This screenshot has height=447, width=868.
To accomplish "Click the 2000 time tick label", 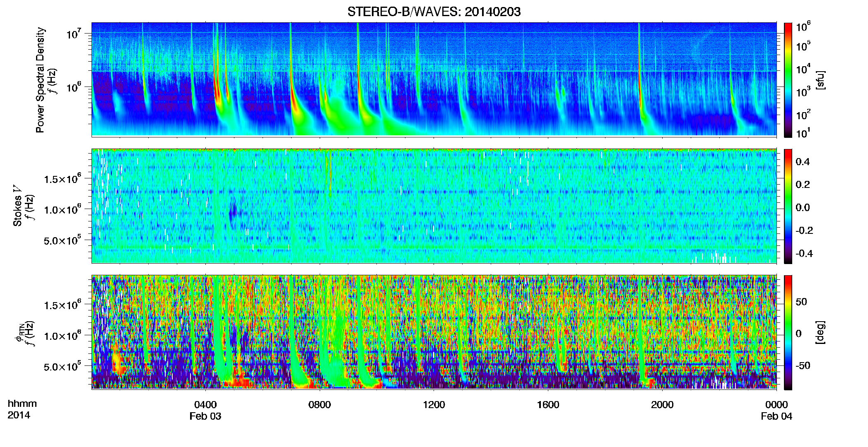I will [x=663, y=404].
